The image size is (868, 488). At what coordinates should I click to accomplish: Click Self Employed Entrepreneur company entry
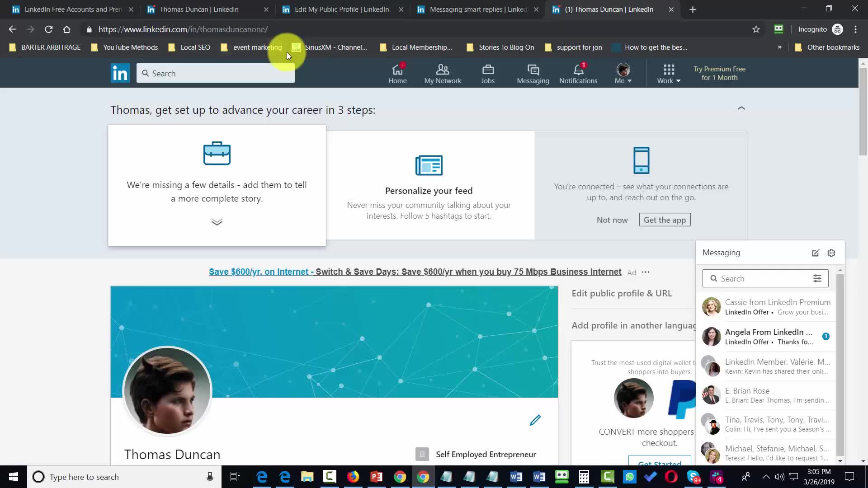(x=476, y=454)
